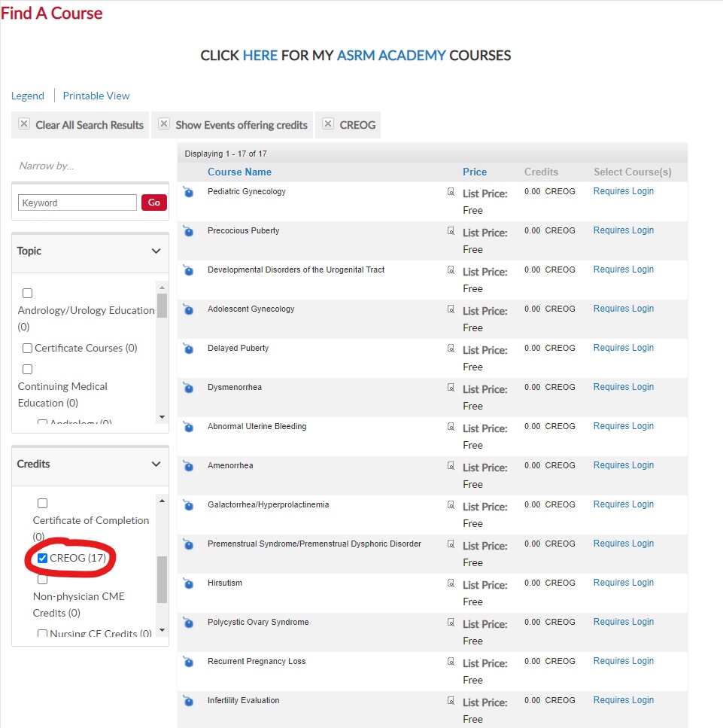
Task: Click the details magnifier icon for Dysmenorrhea
Action: coord(451,387)
